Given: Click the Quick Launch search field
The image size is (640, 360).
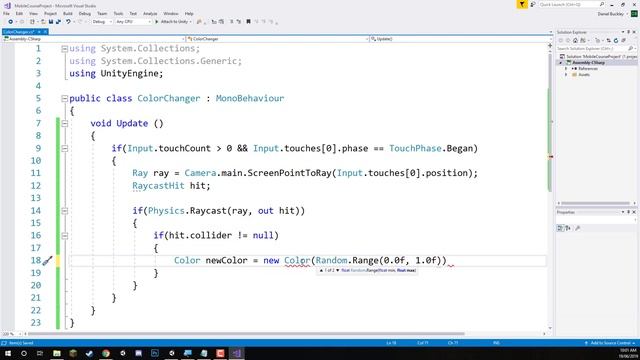Looking at the screenshot, I should (571, 4).
